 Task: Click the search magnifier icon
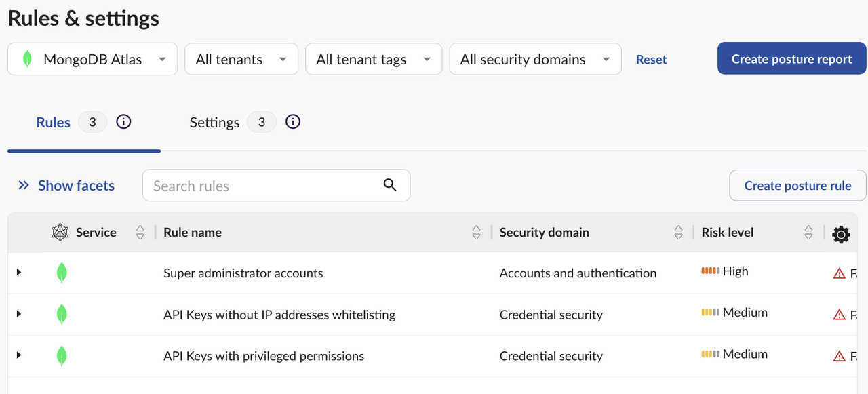[x=390, y=185]
